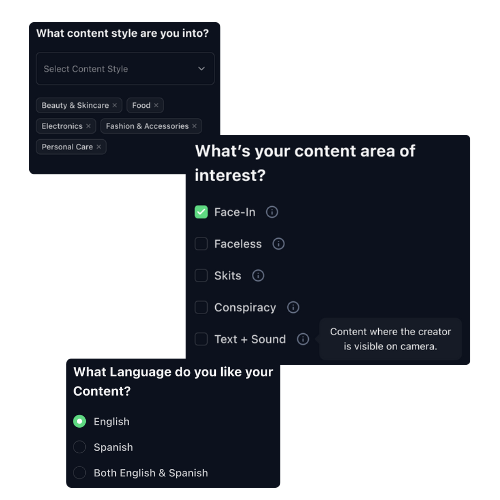This screenshot has width=500, height=500.
Task: Tick the Conspiracy checkbox
Action: [x=201, y=307]
